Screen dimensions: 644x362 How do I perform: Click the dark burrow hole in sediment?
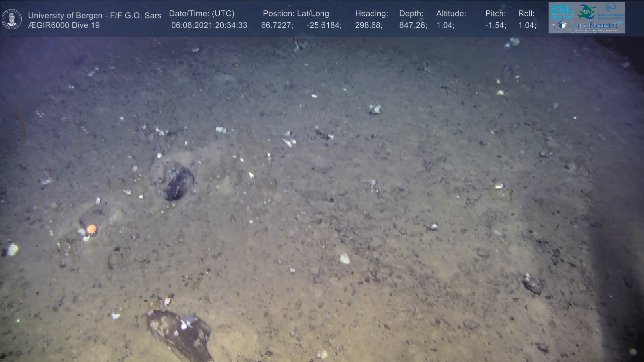pos(179,184)
